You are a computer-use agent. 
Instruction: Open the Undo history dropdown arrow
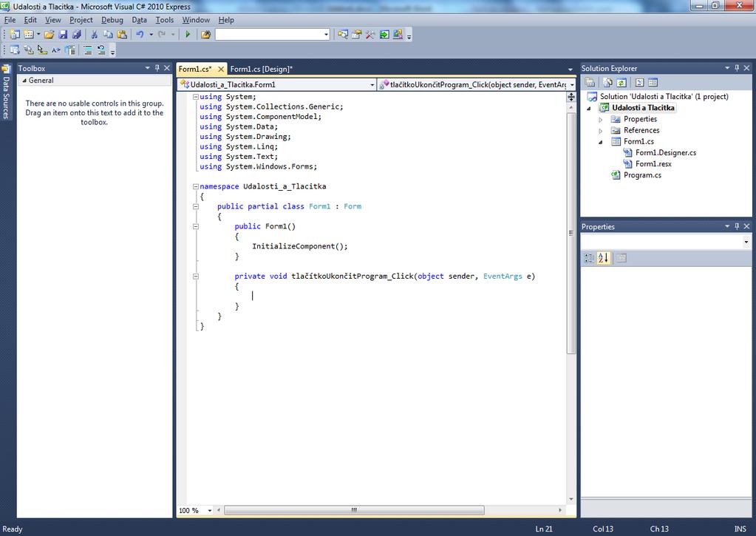pos(151,34)
